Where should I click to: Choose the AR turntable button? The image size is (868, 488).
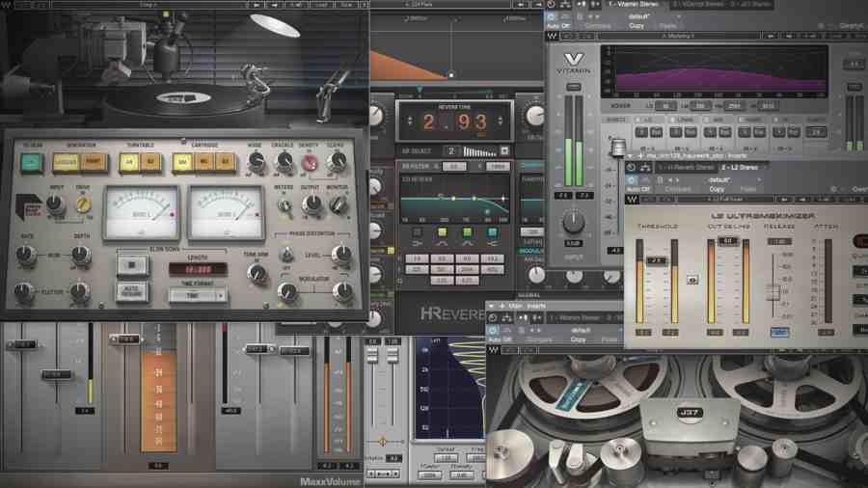click(129, 163)
